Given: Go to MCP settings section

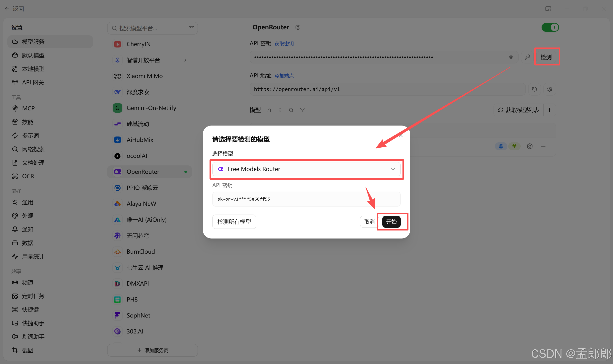Looking at the screenshot, I should point(50,108).
